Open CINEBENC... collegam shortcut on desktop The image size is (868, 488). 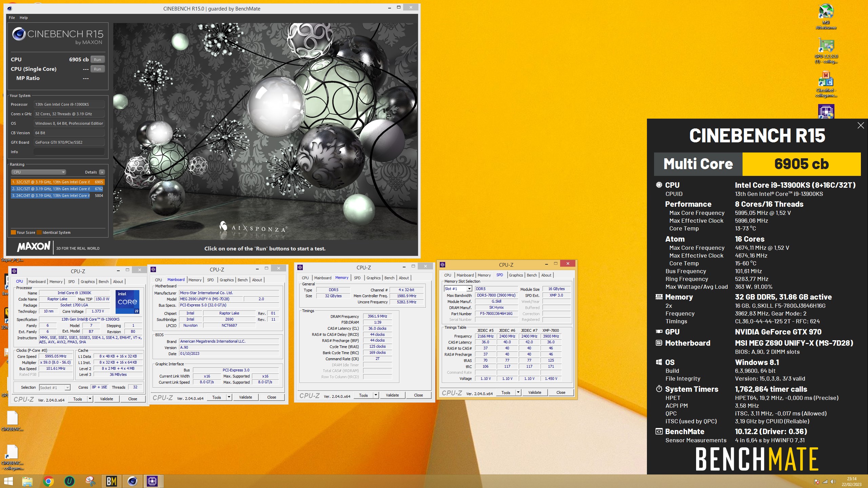13,457
